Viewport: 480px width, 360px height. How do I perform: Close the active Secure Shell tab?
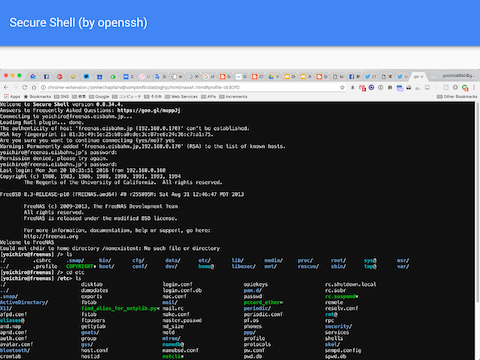(422, 77)
